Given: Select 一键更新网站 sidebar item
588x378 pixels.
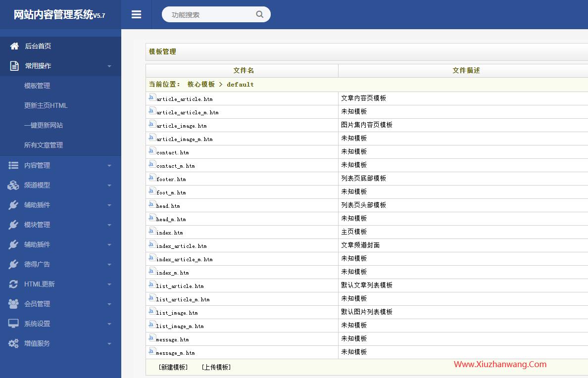Looking at the screenshot, I should point(44,125).
